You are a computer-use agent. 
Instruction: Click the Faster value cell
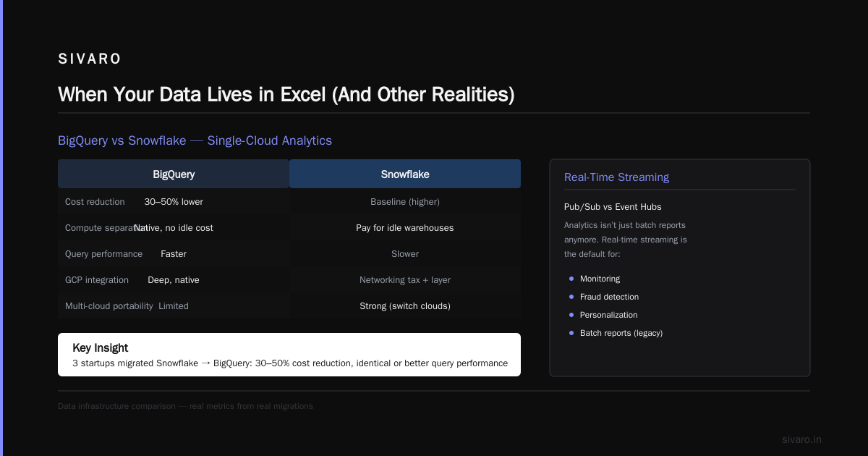click(x=174, y=254)
